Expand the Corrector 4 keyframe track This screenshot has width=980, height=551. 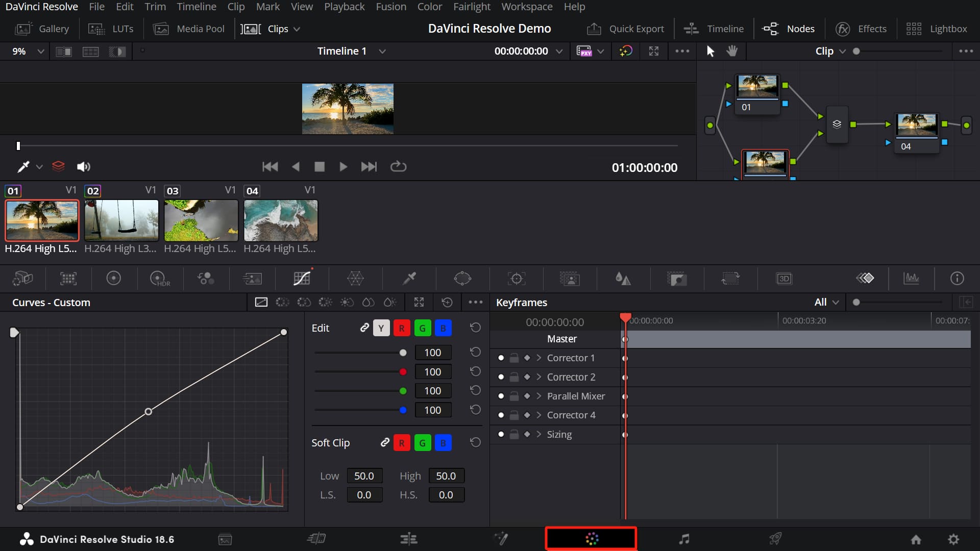pyautogui.click(x=538, y=415)
